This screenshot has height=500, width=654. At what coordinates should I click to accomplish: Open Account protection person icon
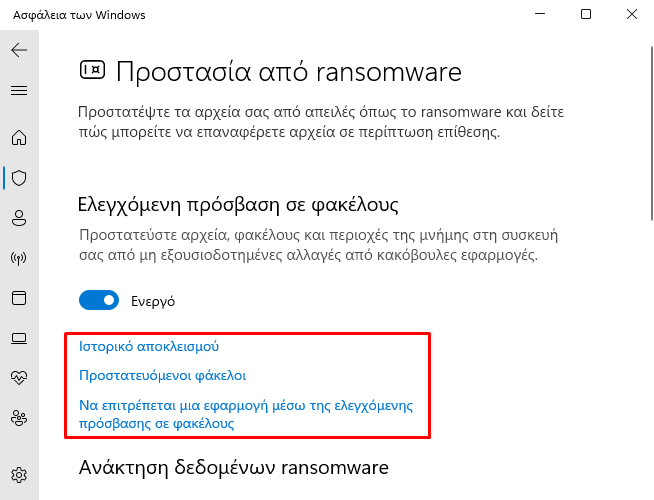tap(19, 218)
